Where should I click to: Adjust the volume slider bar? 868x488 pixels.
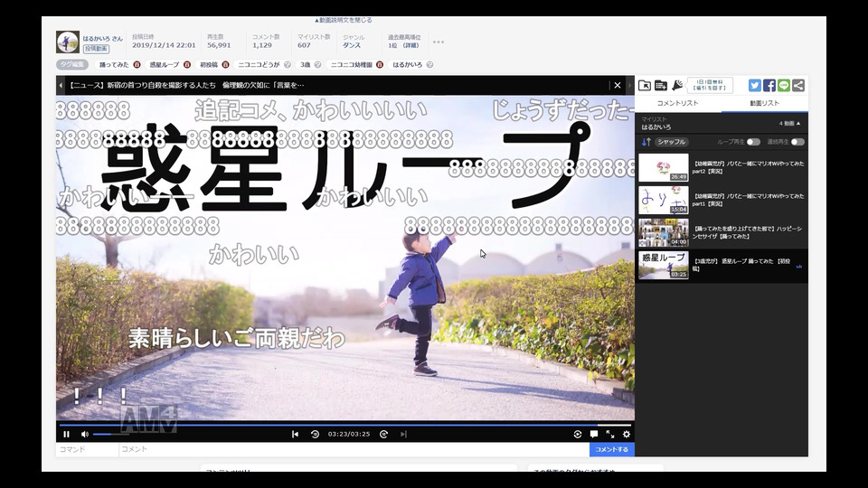(110, 435)
